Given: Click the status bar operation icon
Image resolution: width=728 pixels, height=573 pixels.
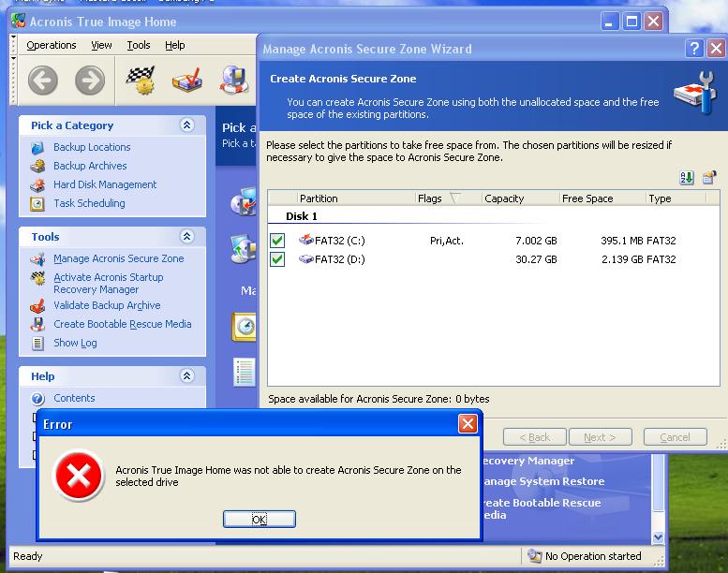Looking at the screenshot, I should [x=534, y=556].
